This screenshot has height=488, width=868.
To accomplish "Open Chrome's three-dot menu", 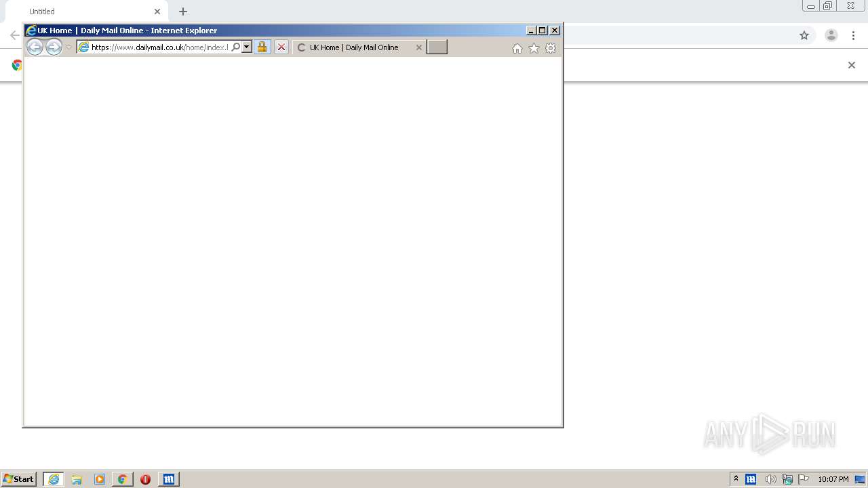I will (854, 35).
